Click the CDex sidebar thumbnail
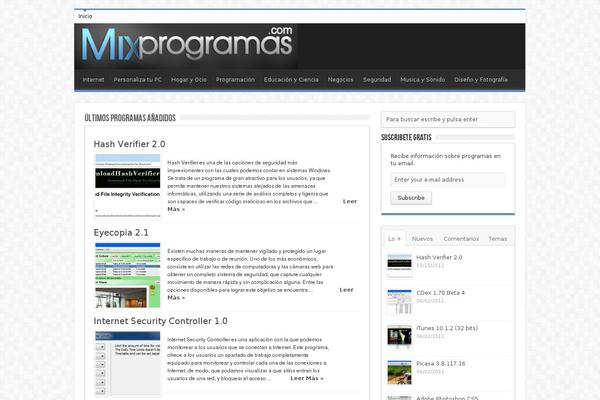Image resolution: width=600 pixels, height=400 pixels. click(399, 301)
